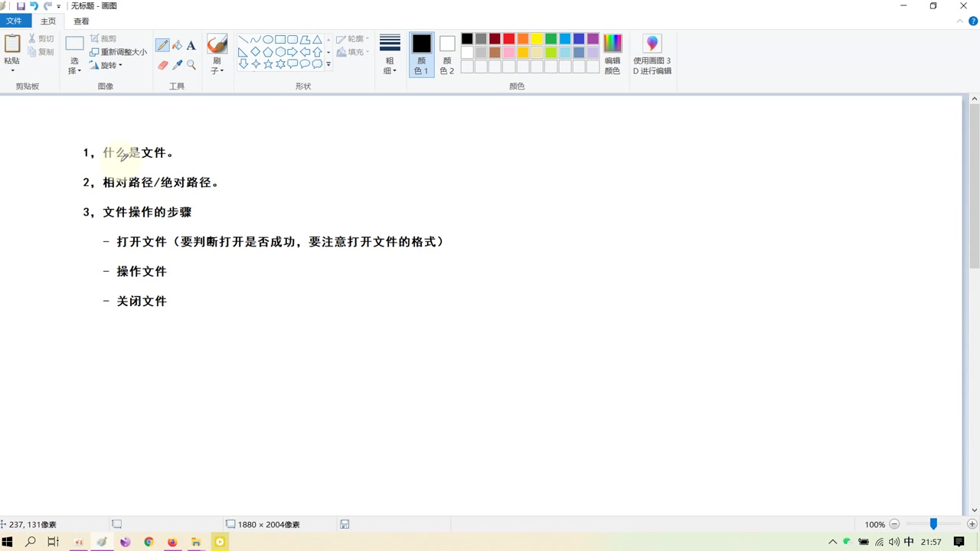Click the zoom in plus button
Image resolution: width=980 pixels, height=551 pixels.
pos(972,524)
